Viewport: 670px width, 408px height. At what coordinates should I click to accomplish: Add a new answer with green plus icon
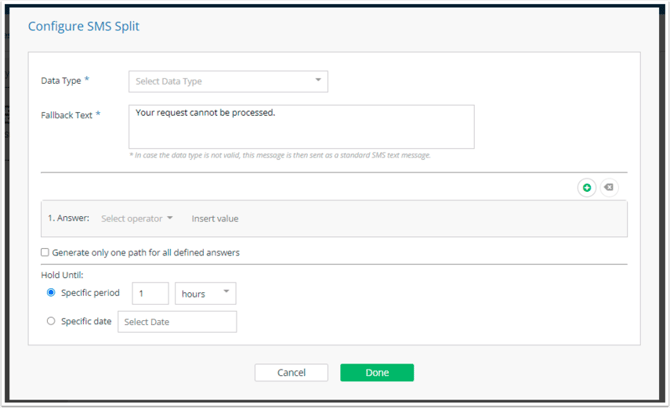pyautogui.click(x=587, y=188)
